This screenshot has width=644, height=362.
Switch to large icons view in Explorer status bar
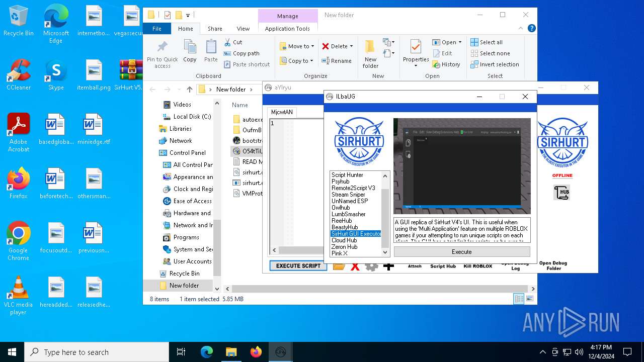[529, 299]
